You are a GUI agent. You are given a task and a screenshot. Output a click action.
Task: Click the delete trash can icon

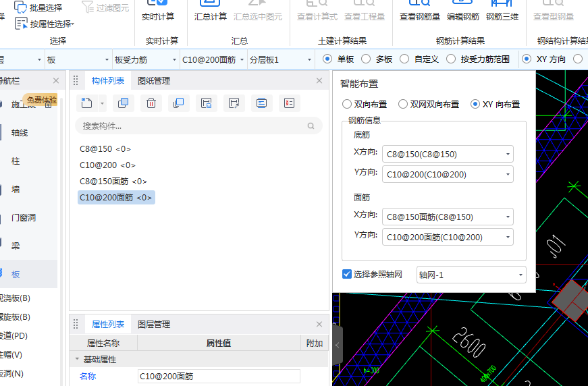click(x=151, y=103)
